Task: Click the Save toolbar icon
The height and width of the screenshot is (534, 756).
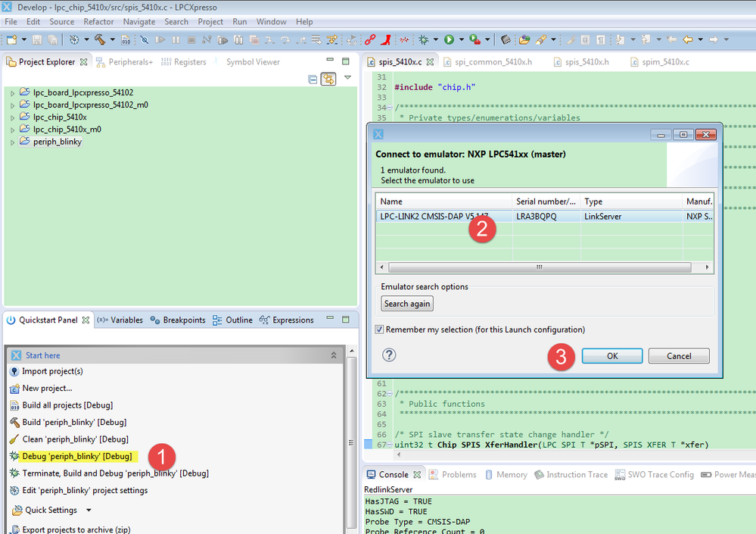Action: click(36, 39)
